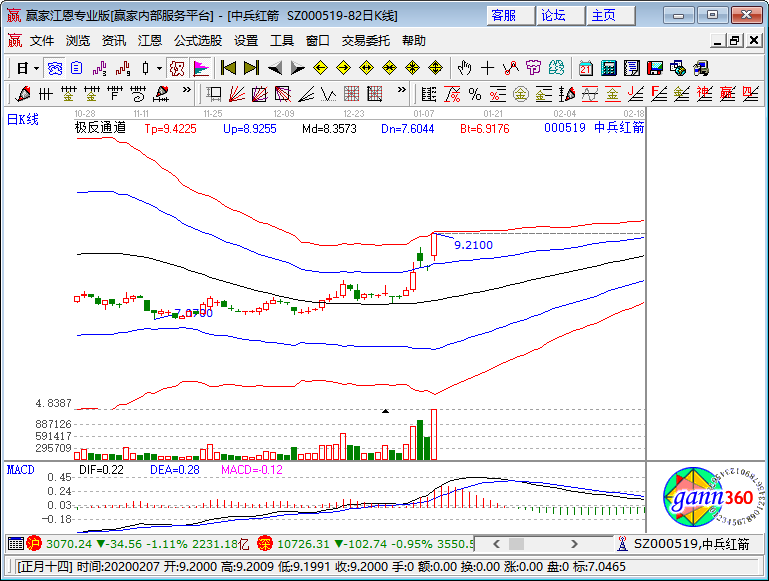Click the status bar keyboard grid icon
The height and width of the screenshot is (581, 769).
(16, 544)
